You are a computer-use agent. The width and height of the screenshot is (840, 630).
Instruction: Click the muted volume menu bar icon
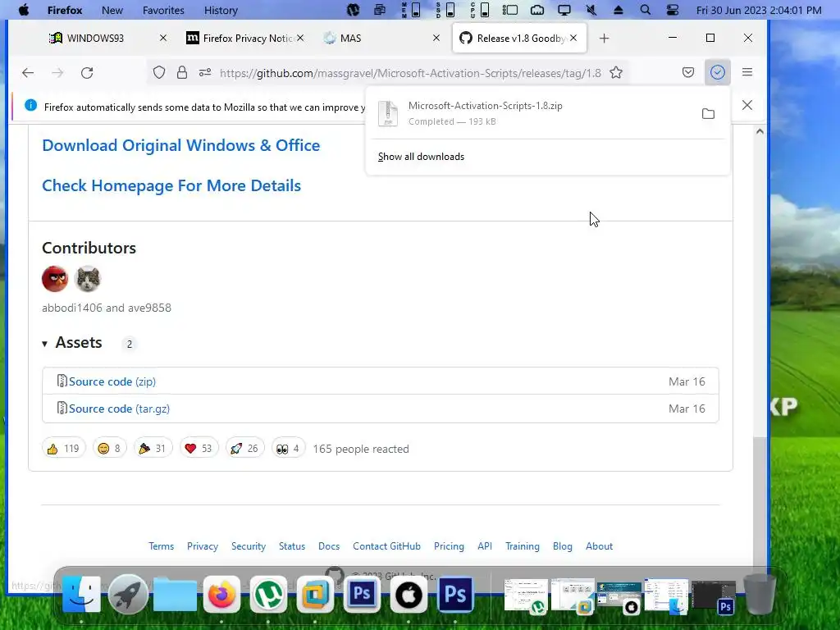pos(591,10)
